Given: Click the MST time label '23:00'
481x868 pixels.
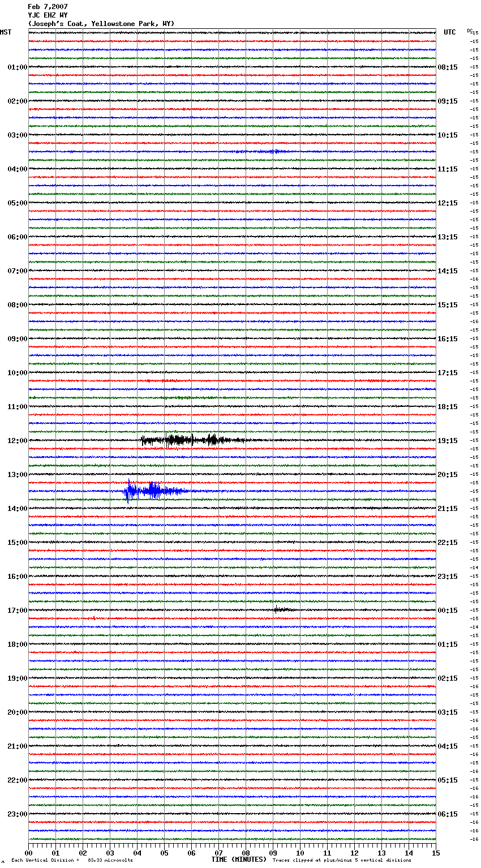Looking at the screenshot, I should [18, 814].
